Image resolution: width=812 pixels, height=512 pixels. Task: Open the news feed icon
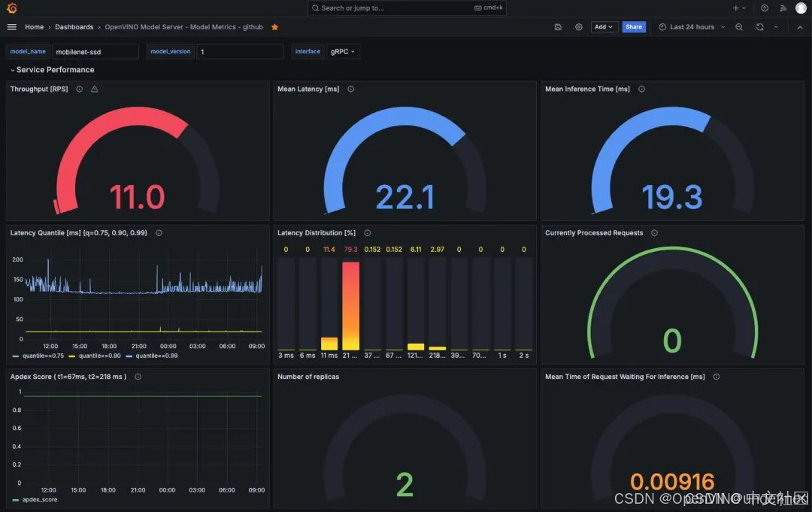(783, 8)
